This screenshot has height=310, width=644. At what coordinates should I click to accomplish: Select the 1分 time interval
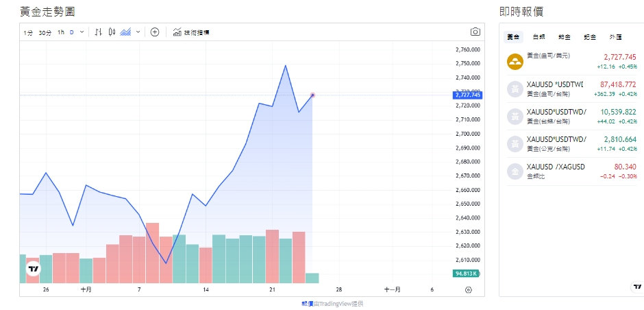tap(28, 32)
